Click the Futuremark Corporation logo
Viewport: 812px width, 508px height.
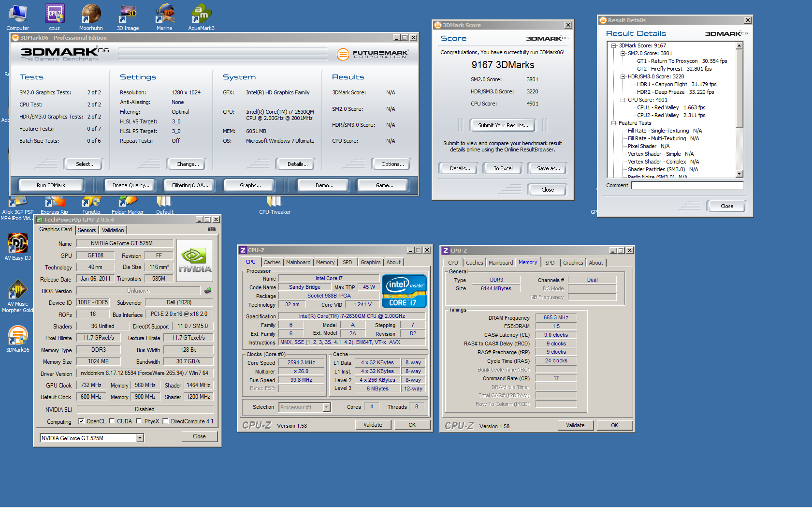tap(372, 54)
